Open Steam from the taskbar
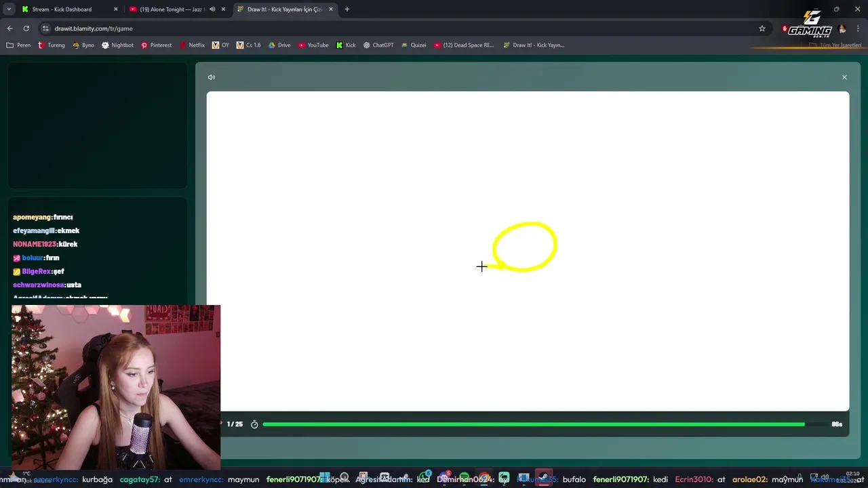Image resolution: width=868 pixels, height=488 pixels. (x=544, y=479)
